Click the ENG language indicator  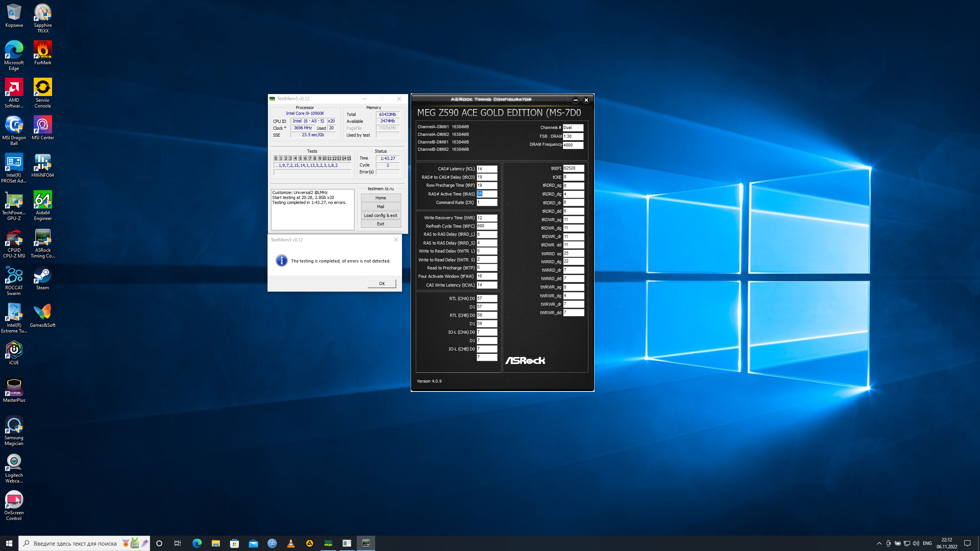pyautogui.click(x=927, y=543)
